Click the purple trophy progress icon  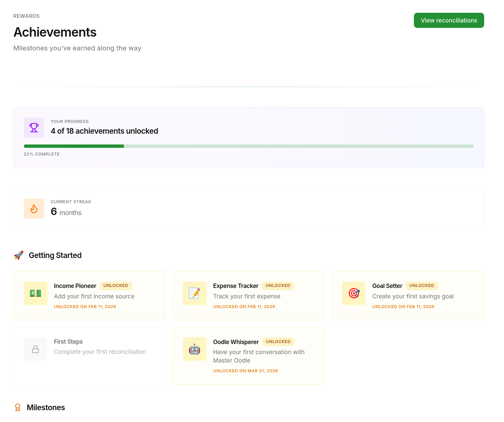pos(34,128)
